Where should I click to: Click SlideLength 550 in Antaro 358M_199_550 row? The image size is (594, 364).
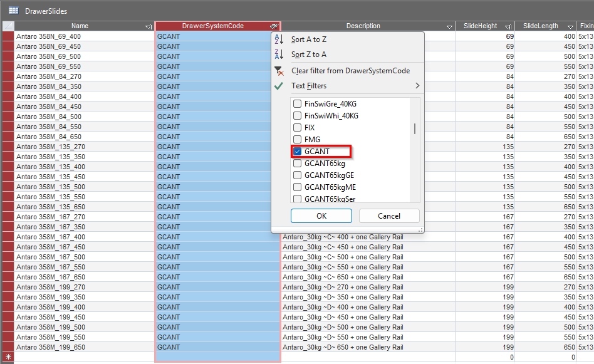tap(546, 337)
